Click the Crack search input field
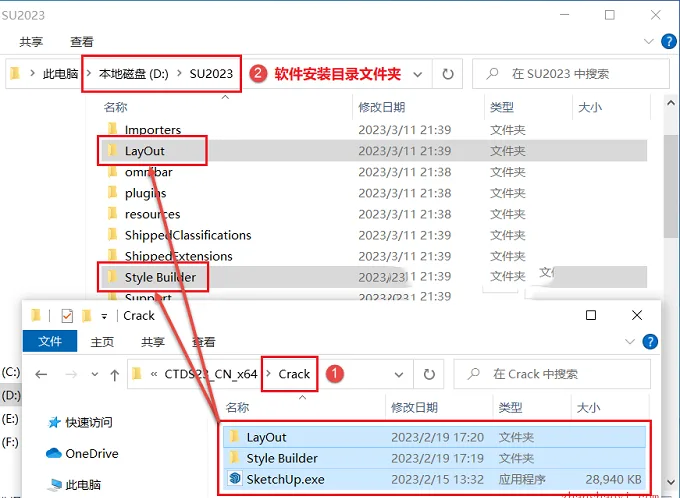This screenshot has width=680, height=498. (552, 374)
